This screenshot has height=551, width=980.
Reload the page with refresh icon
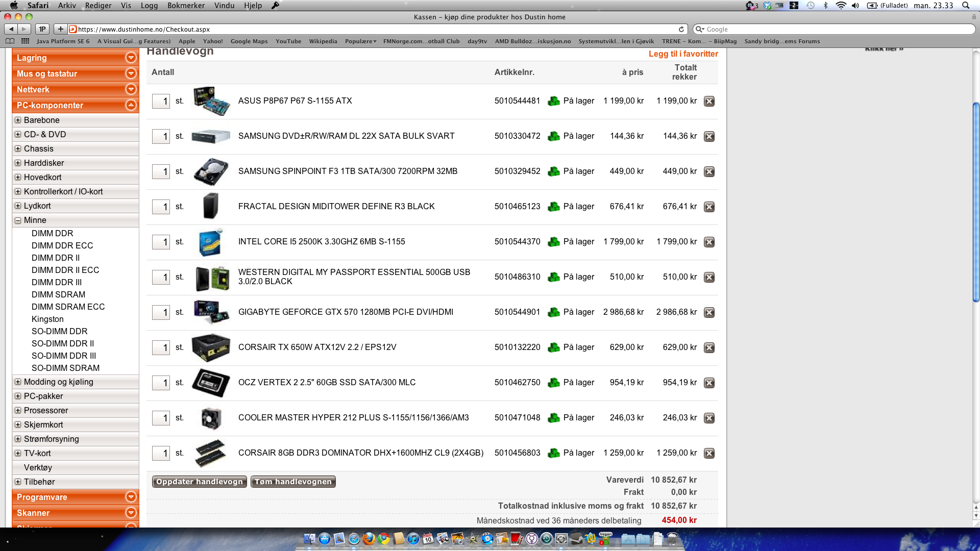pos(681,29)
